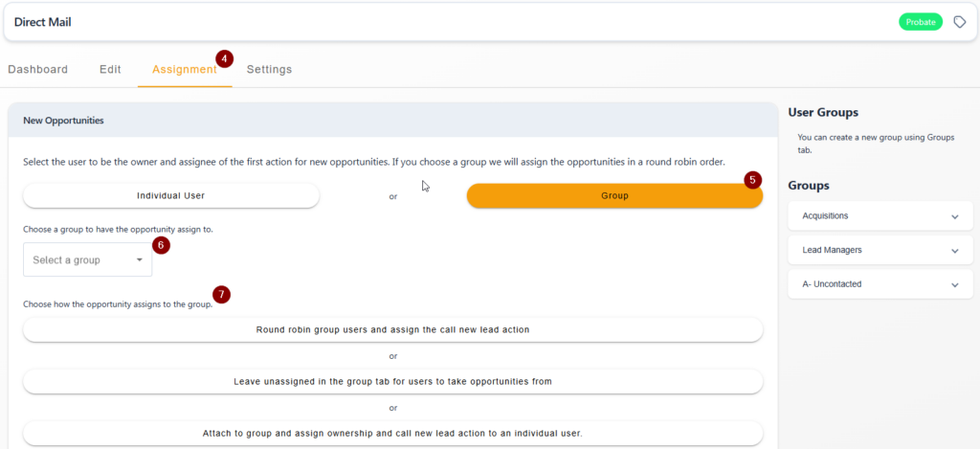Expand the Acquisitions group chevron

pos(954,216)
